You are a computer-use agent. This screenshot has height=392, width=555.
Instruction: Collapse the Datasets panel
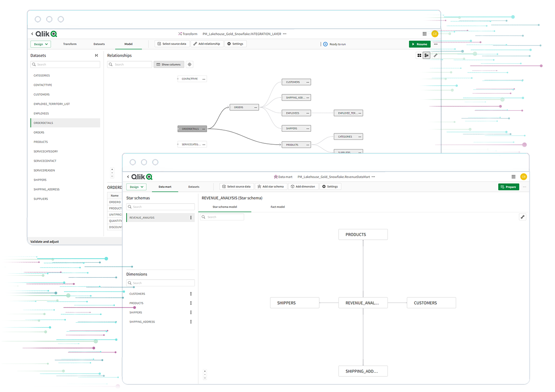click(96, 56)
